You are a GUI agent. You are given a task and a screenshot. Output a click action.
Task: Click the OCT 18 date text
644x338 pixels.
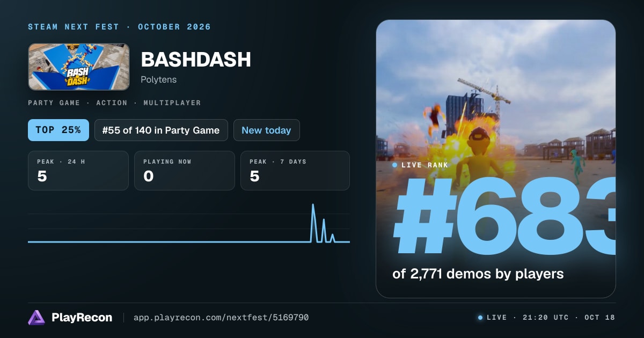pyautogui.click(x=600, y=318)
